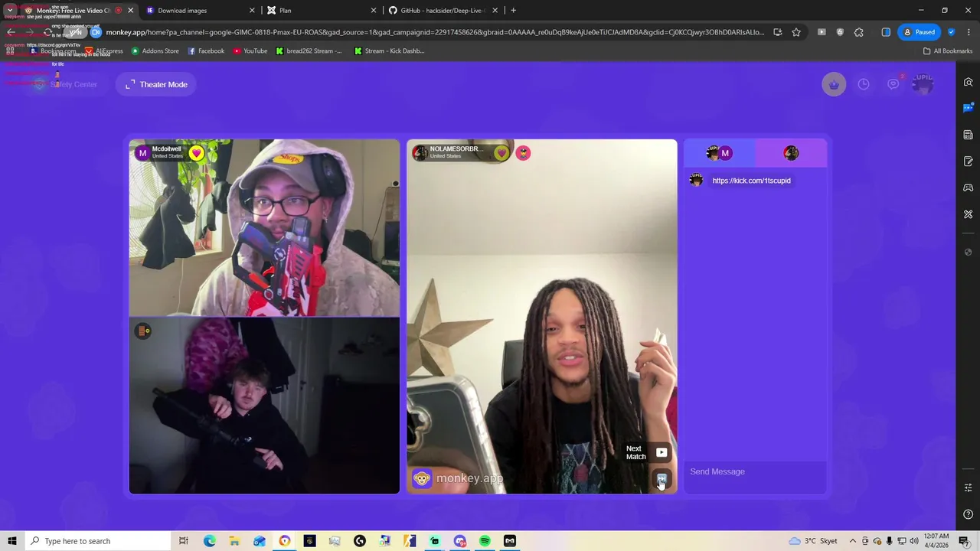Show hidden system tray icons

[x=852, y=541]
